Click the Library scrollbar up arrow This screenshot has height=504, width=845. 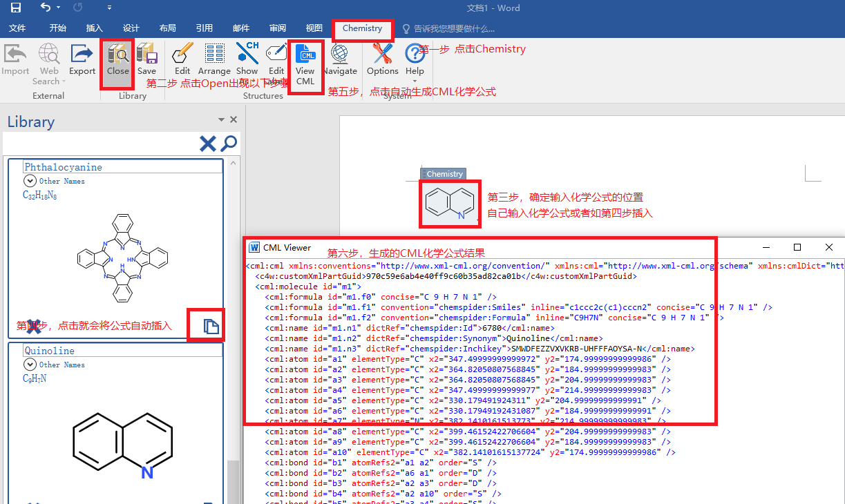(233, 164)
